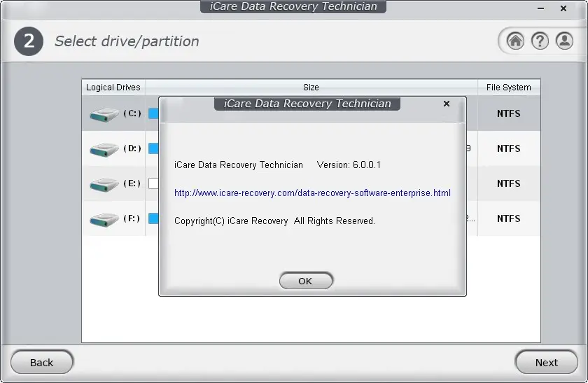Click the (C:) drive label
The image size is (588, 383).
[132, 113]
